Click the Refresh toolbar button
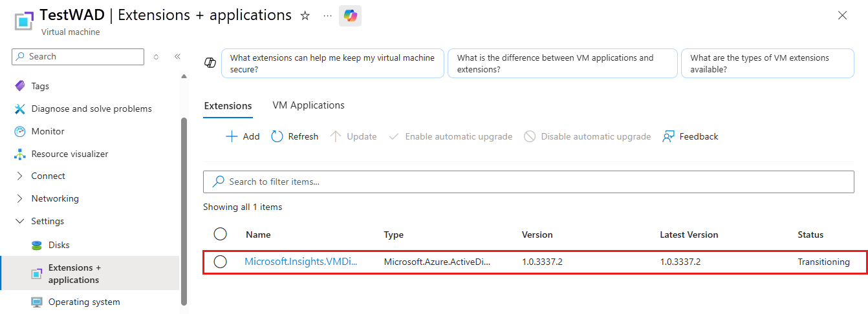868x314 pixels. (294, 136)
